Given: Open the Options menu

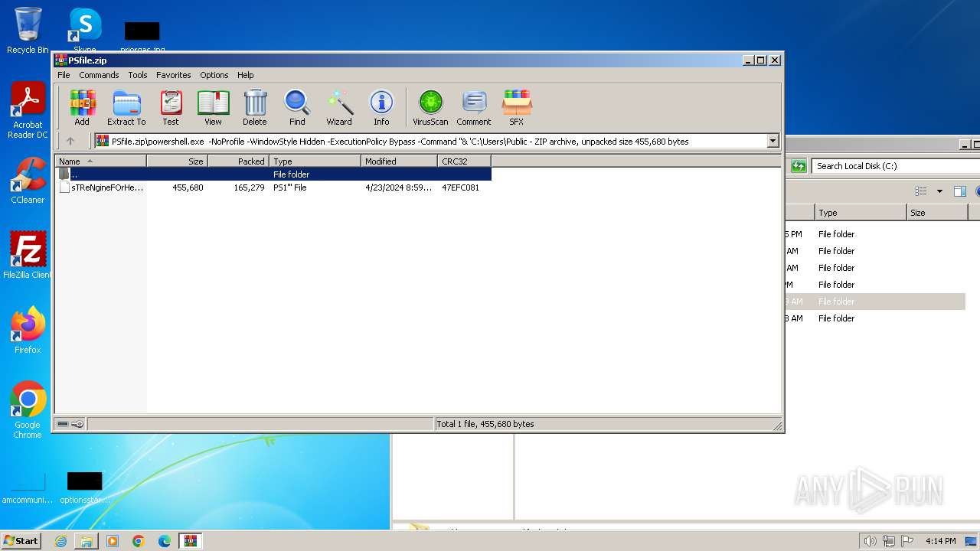Looking at the screenshot, I should click(x=214, y=75).
